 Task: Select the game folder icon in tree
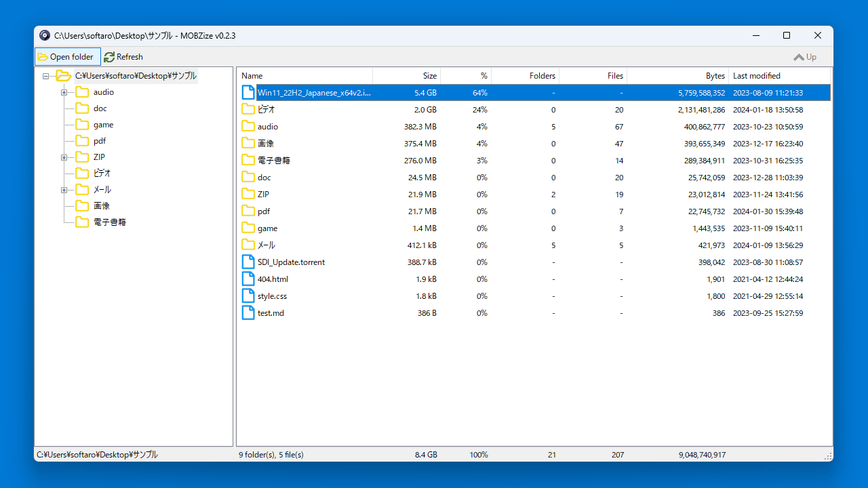coord(82,125)
